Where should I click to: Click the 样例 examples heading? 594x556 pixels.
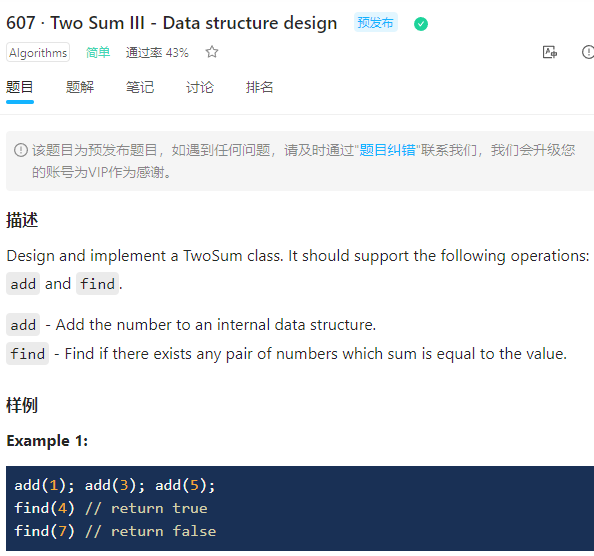click(22, 405)
